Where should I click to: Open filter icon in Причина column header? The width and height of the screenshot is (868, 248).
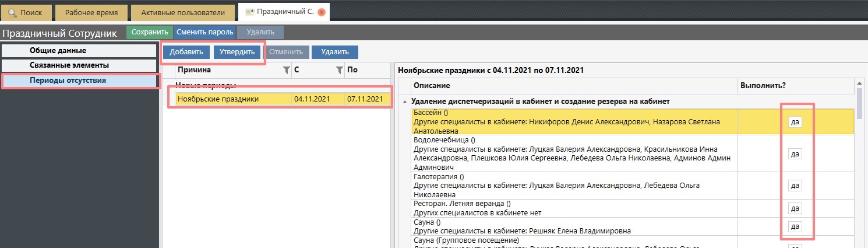[285, 71]
